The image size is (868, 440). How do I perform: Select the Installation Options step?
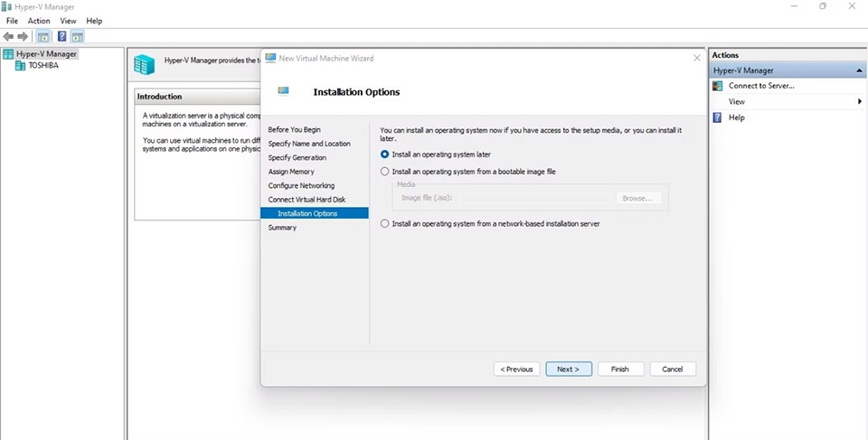click(315, 213)
